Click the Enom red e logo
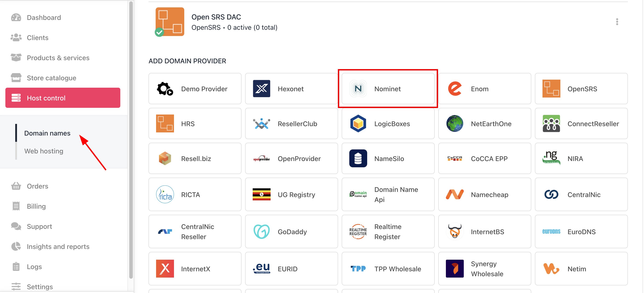This screenshot has width=644, height=293. 455,89
